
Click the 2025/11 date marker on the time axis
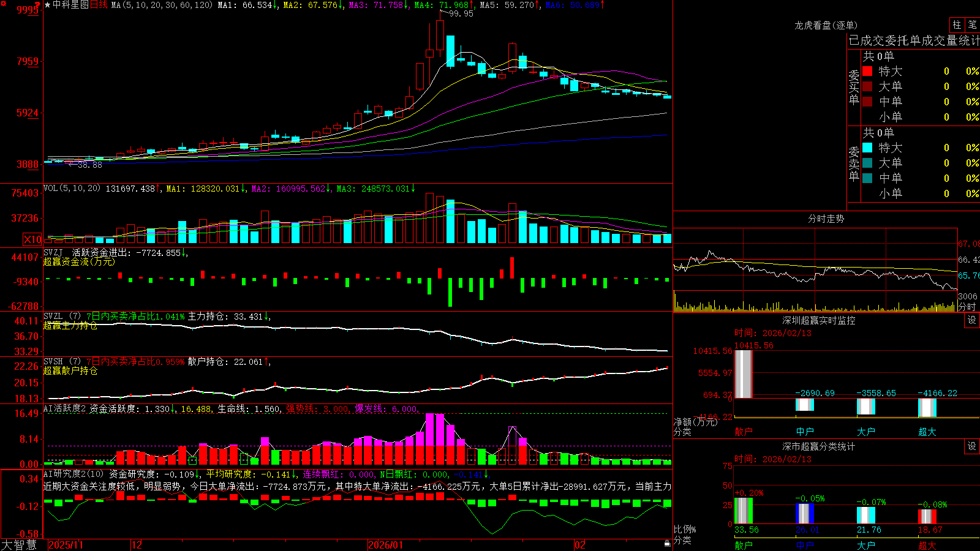click(66, 545)
